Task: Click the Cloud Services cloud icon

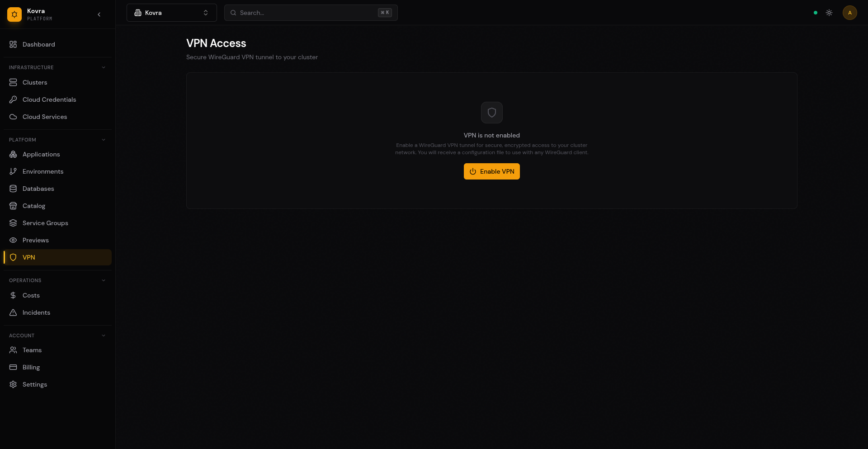Action: 13,117
